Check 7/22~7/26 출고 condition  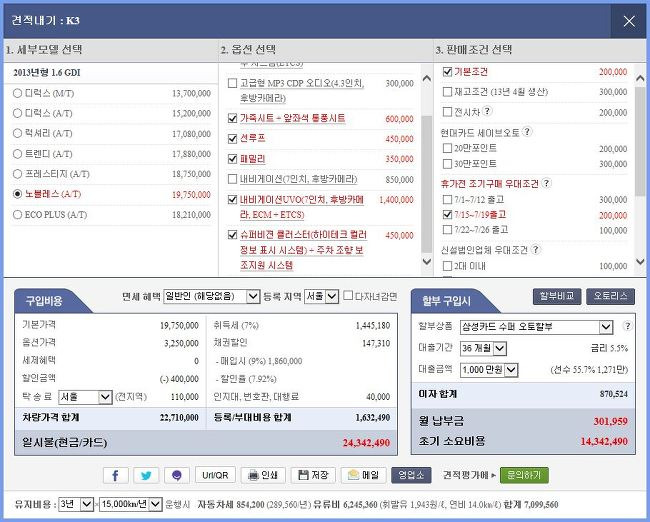pyautogui.click(x=447, y=230)
